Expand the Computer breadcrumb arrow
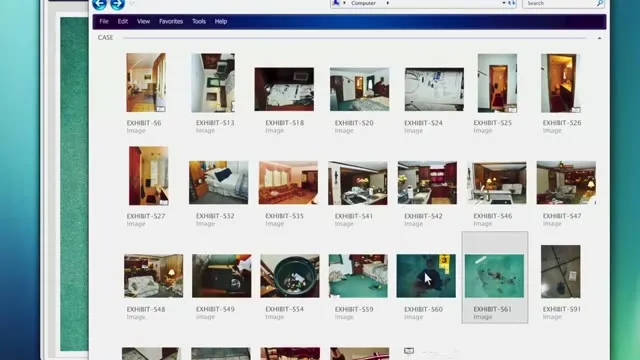640x360 pixels. click(x=387, y=3)
